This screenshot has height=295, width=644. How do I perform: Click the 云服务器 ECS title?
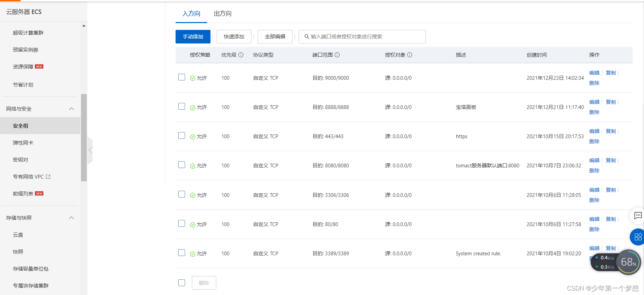click(x=24, y=12)
